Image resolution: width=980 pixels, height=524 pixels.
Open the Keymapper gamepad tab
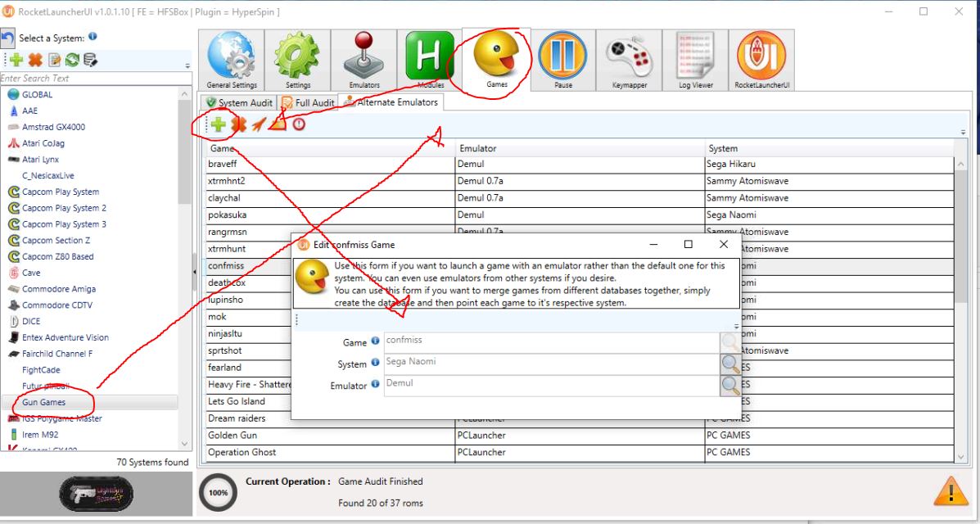click(629, 60)
